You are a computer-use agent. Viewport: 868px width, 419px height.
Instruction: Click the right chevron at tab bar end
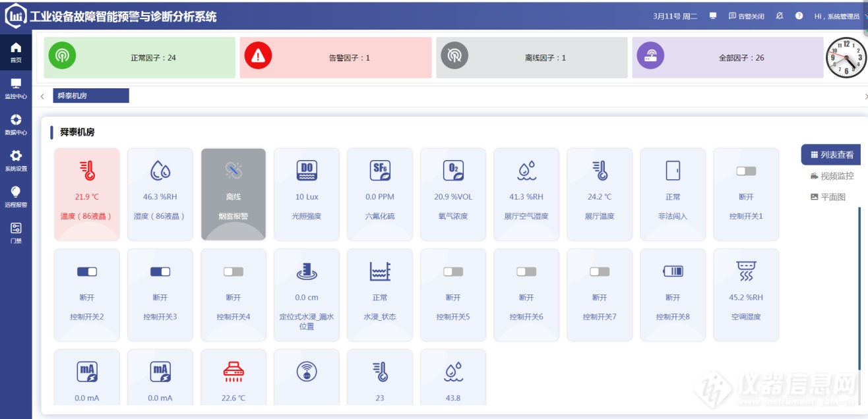click(865, 96)
